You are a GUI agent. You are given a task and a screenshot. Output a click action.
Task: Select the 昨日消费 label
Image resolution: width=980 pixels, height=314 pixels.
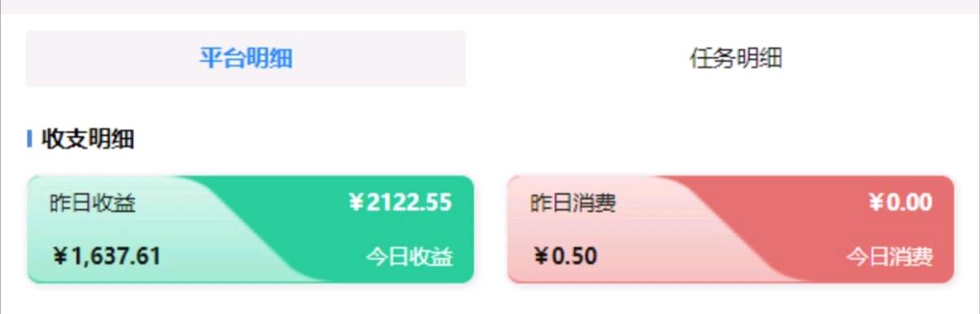573,202
